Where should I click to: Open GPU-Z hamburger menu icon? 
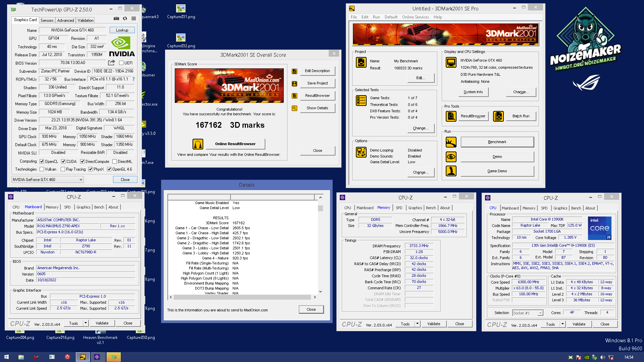point(133,19)
